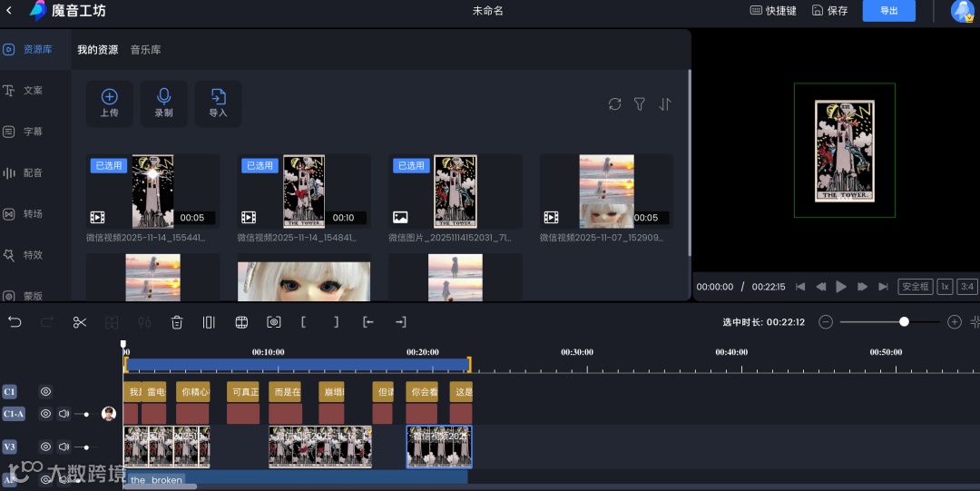Click the voice avatar on track C1-A

pyautogui.click(x=109, y=414)
